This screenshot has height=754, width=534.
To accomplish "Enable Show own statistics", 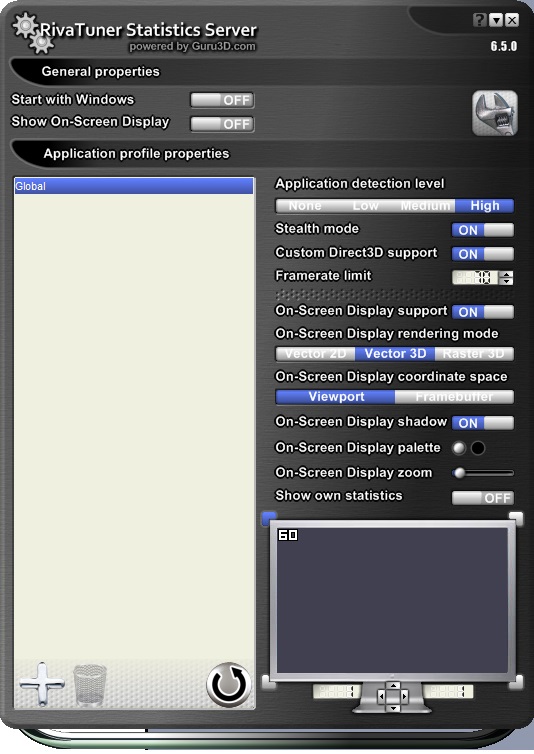I will point(483,498).
